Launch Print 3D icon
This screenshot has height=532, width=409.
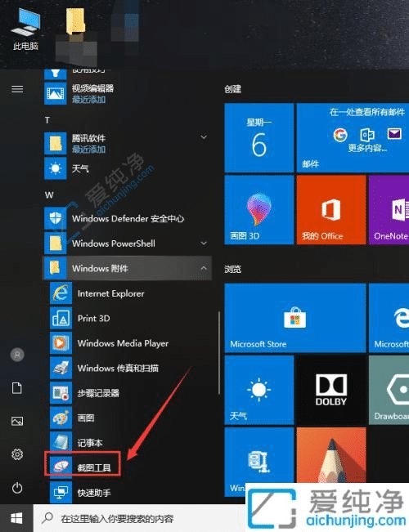[61, 318]
